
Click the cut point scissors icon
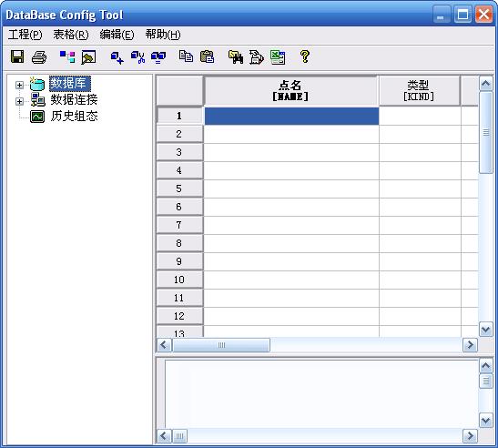137,57
